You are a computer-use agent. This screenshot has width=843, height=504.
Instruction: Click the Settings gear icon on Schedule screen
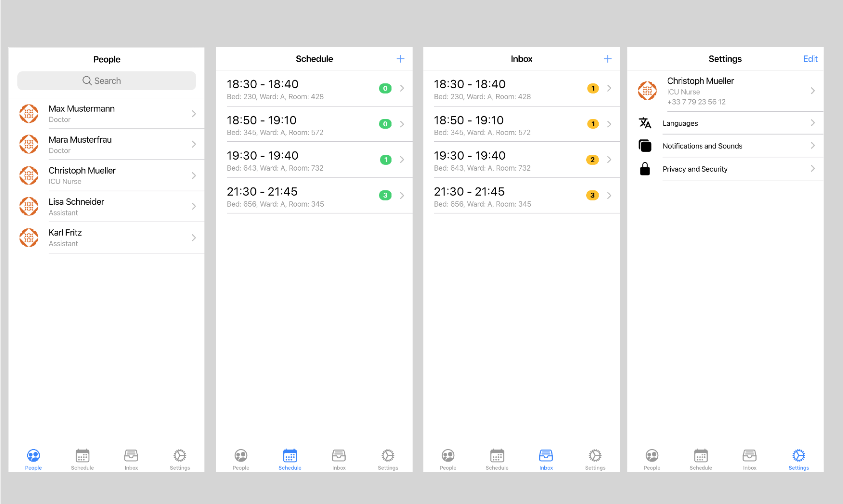click(x=388, y=456)
